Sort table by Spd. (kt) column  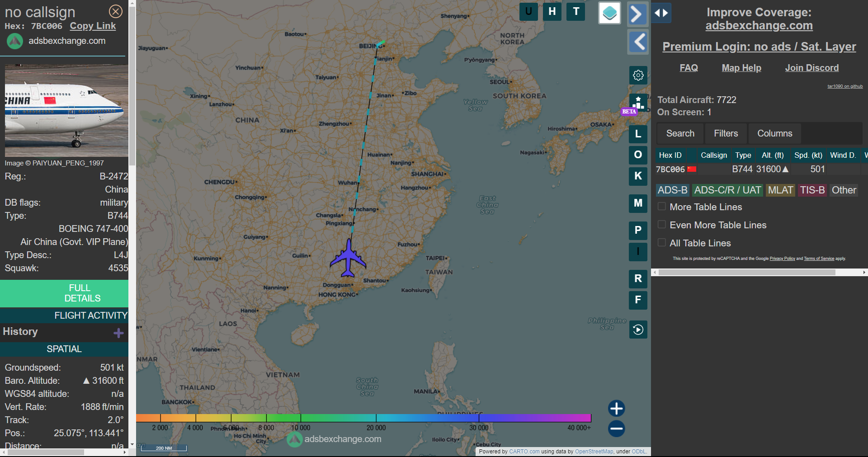tap(808, 155)
